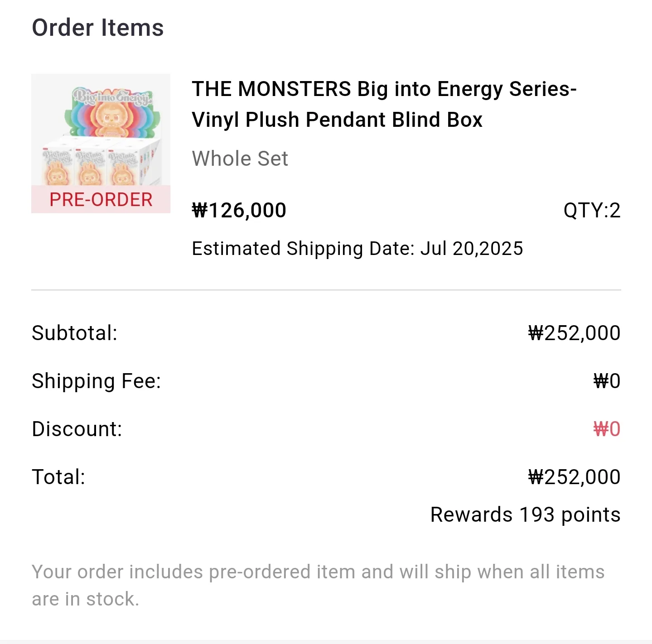The width and height of the screenshot is (652, 644).
Task: Click Estimated Shipping Date Jul 20,2025 text
Action: [357, 249]
